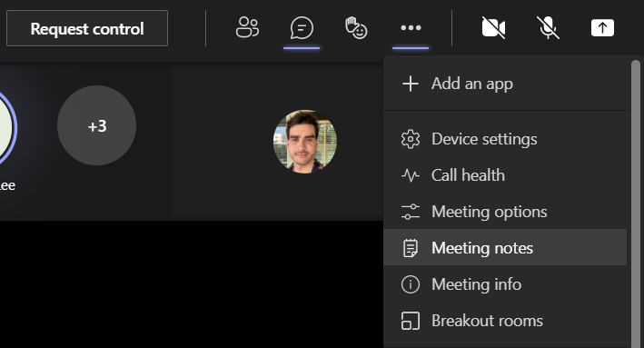Unmute the microphone
The width and height of the screenshot is (644, 348).
(548, 28)
